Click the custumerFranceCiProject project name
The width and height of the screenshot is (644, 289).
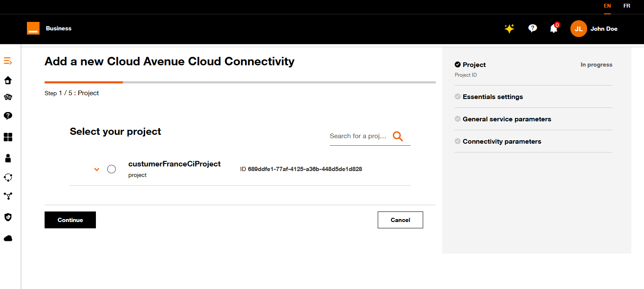[x=175, y=164]
